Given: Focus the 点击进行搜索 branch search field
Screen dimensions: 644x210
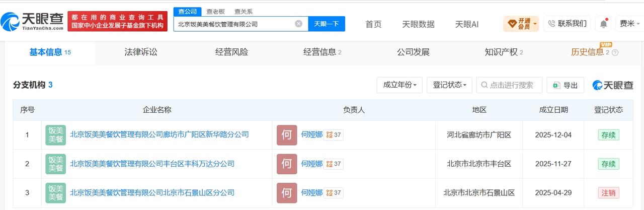Looking at the screenshot, I should pyautogui.click(x=509, y=85).
